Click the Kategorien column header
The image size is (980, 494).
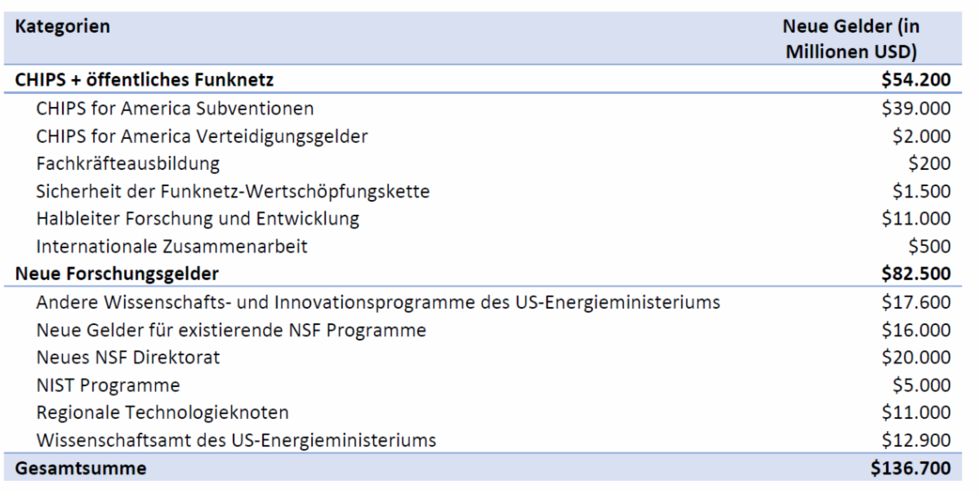[60, 26]
